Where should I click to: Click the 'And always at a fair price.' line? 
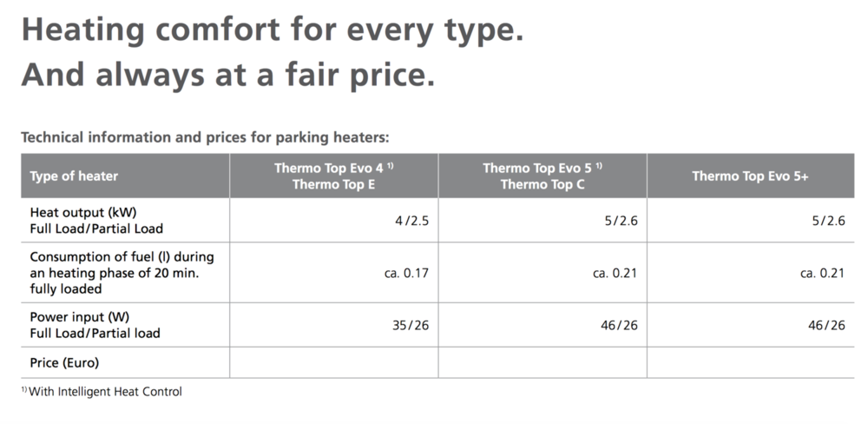coord(227,74)
